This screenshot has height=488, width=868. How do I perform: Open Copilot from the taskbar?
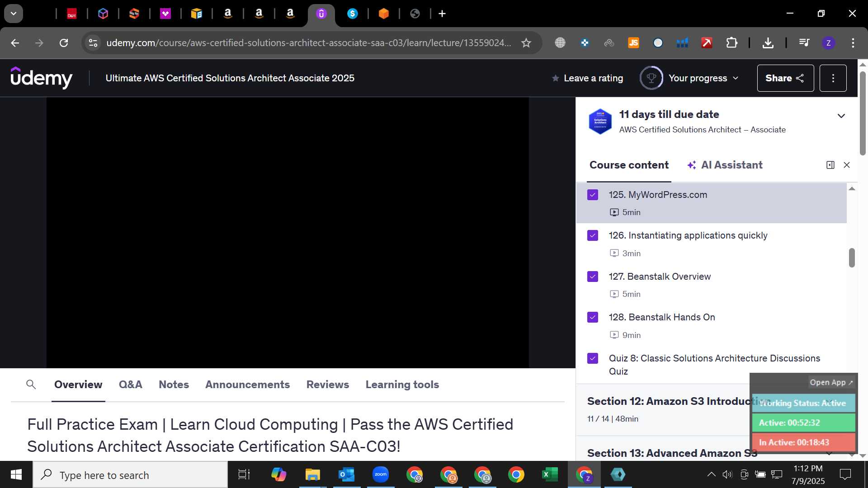tap(278, 474)
